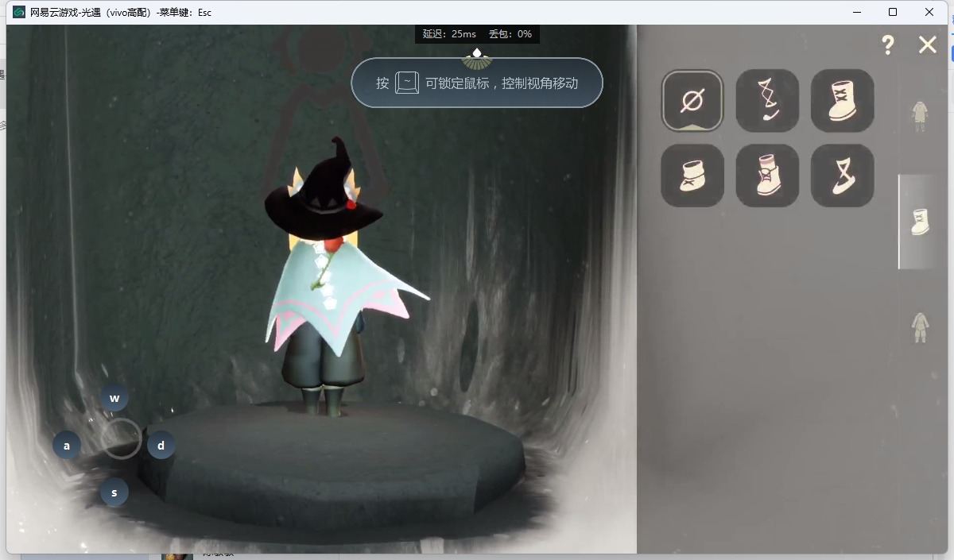Click the S backward movement key
Image resolution: width=954 pixels, height=560 pixels.
(114, 492)
